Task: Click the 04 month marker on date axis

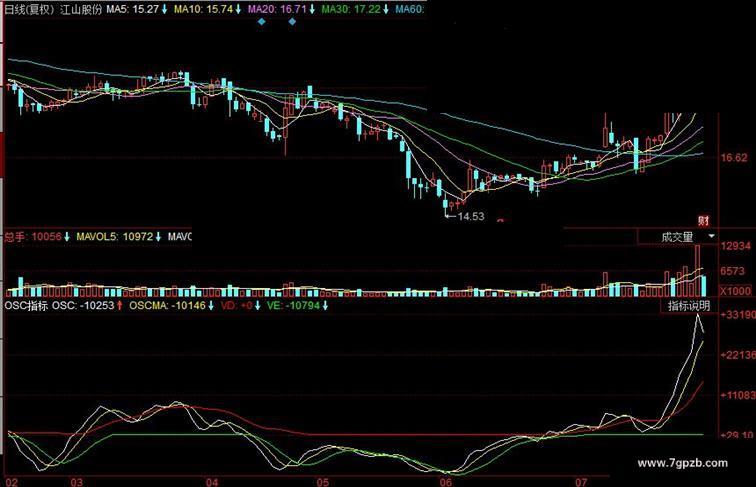Action: pos(212,482)
